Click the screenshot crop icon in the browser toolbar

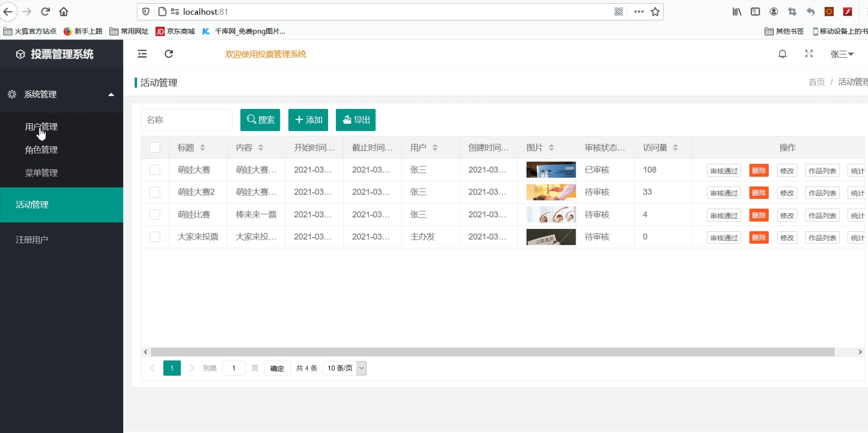(x=792, y=11)
